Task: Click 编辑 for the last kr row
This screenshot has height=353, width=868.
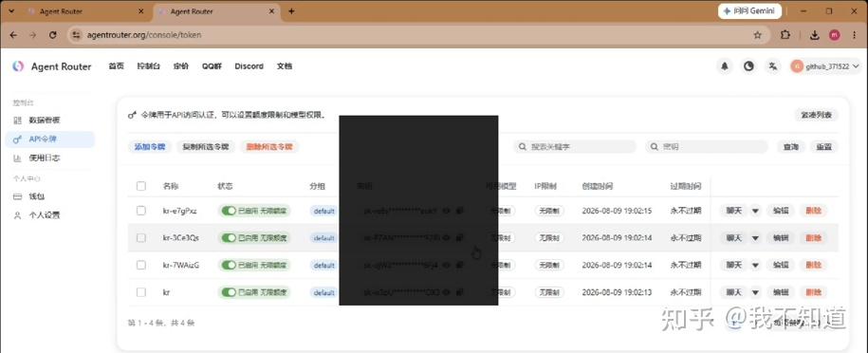Action: [781, 292]
